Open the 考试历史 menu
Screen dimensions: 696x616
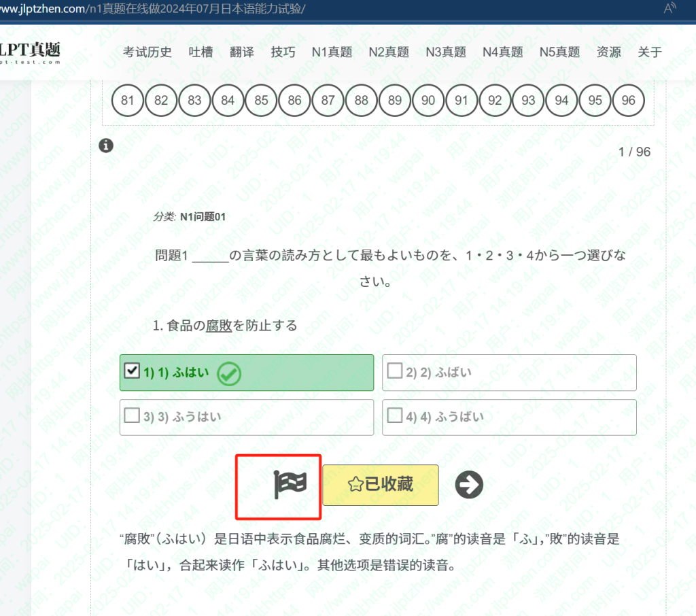[147, 52]
